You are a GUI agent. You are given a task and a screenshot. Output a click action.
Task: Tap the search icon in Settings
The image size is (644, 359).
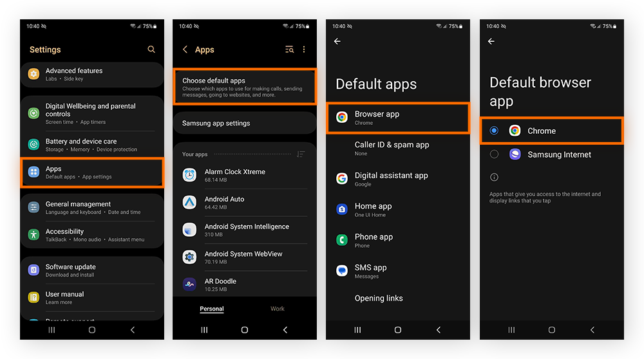click(151, 50)
